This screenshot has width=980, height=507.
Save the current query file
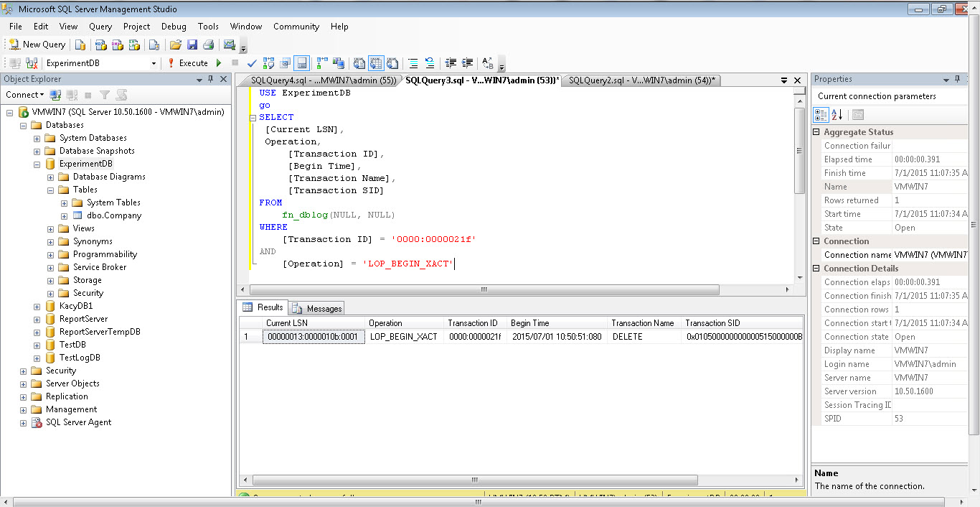pyautogui.click(x=192, y=45)
